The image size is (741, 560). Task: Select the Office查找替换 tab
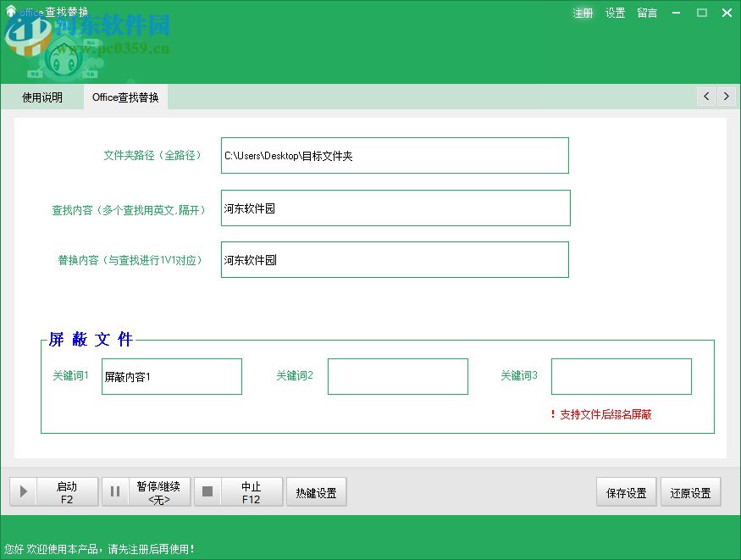click(x=125, y=97)
